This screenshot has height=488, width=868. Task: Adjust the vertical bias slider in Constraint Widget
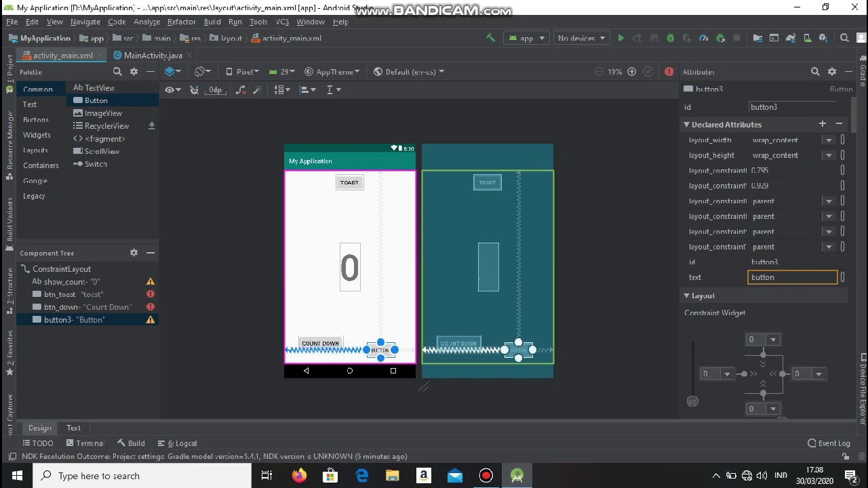pos(692,401)
